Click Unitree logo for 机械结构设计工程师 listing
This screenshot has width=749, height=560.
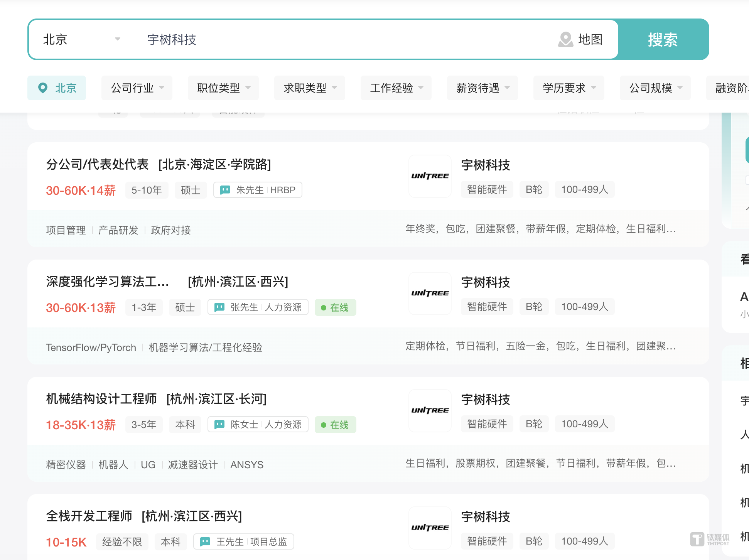coord(430,411)
